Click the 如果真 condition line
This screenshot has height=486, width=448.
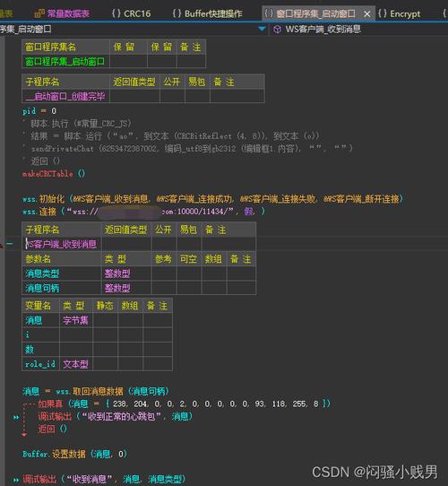184,404
